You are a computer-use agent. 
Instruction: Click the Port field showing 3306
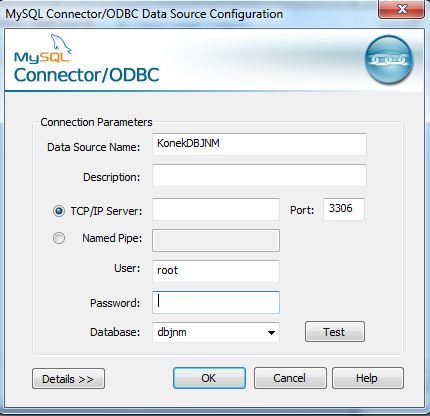[x=344, y=209]
